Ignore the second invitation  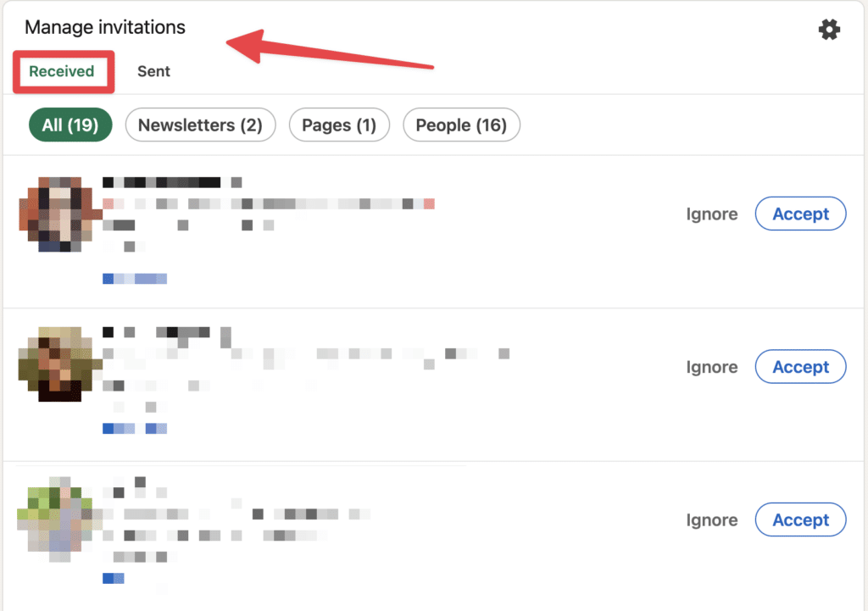(x=711, y=366)
